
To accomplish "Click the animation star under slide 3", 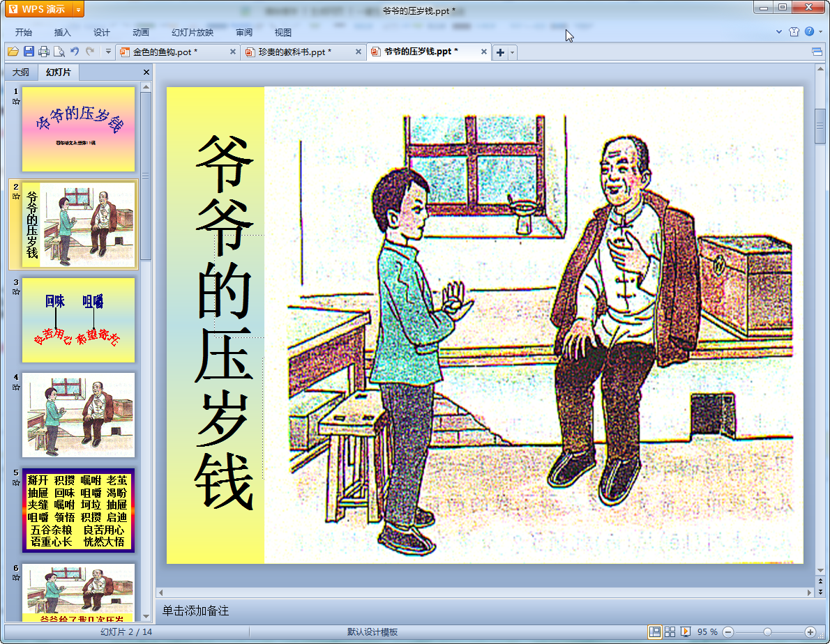I will [x=16, y=292].
